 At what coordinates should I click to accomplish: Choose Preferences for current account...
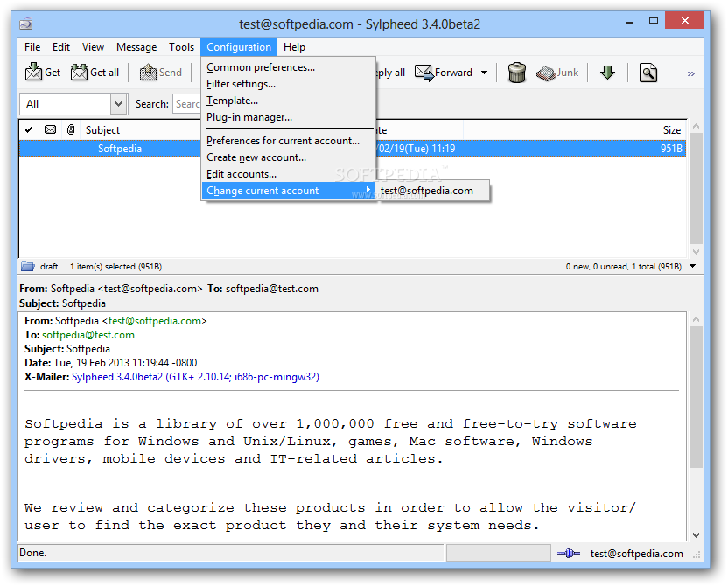click(x=289, y=141)
